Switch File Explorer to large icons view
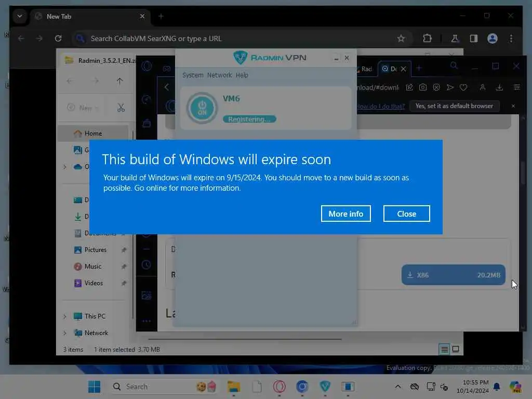This screenshot has height=399, width=532. coord(456,349)
